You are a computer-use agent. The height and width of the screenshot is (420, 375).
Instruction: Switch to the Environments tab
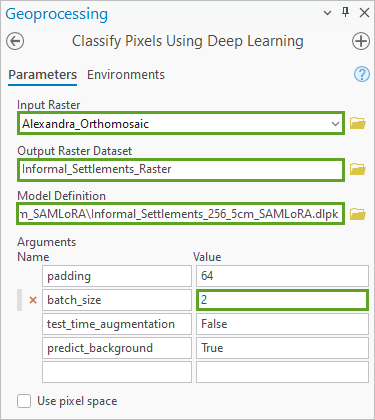click(126, 75)
